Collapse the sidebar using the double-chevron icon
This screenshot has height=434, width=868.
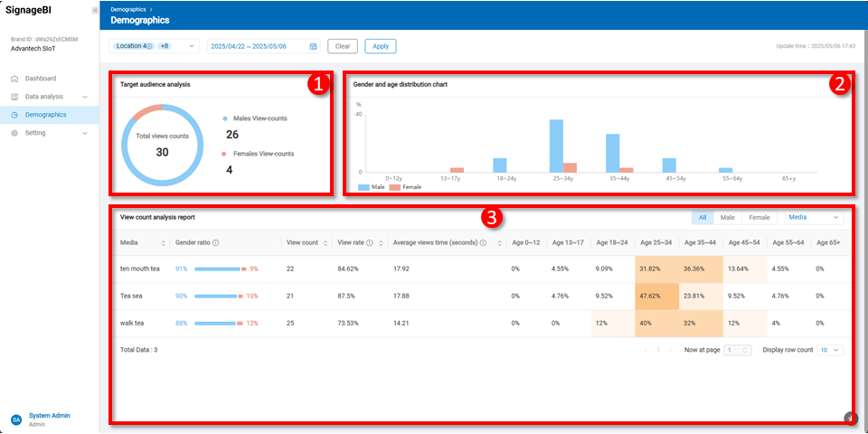(95, 10)
